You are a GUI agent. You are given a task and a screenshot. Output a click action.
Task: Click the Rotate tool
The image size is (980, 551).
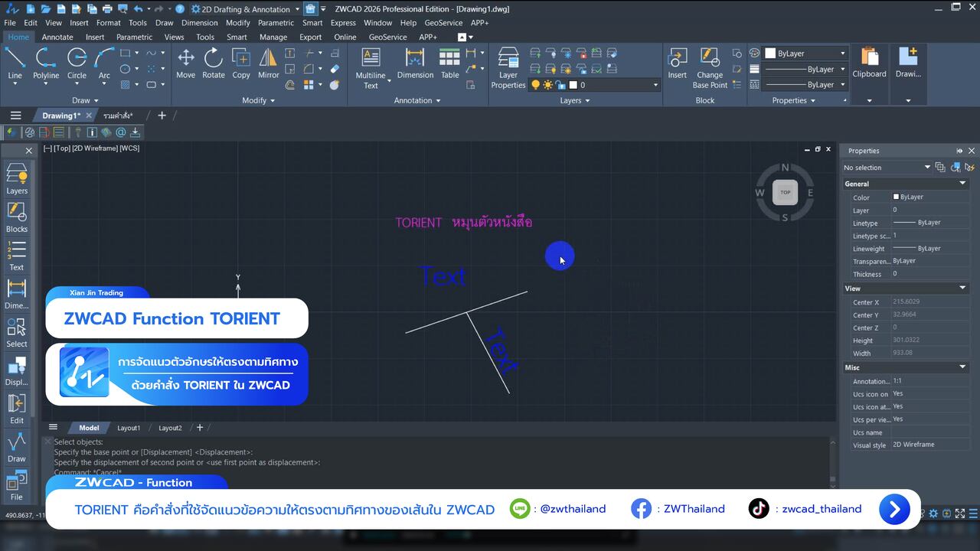pos(214,63)
